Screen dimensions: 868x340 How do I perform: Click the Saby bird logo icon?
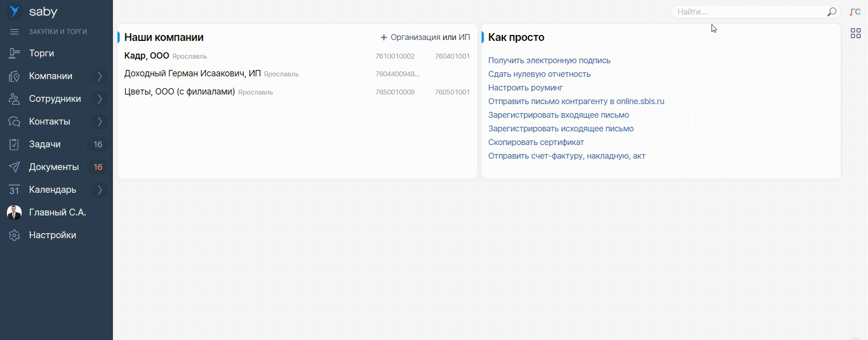coord(15,11)
